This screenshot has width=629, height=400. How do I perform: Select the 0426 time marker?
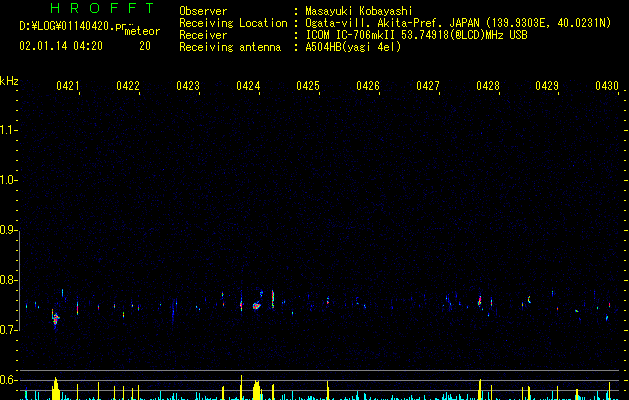tap(368, 86)
